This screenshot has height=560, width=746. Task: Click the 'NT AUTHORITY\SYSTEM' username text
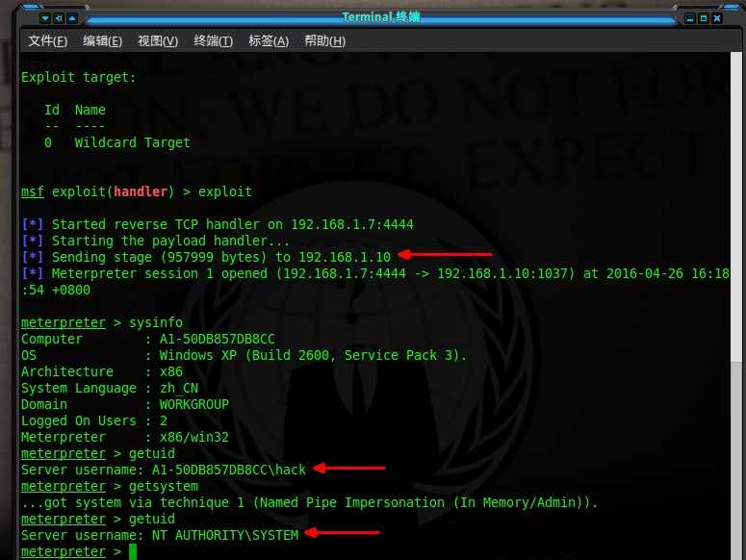point(225,535)
